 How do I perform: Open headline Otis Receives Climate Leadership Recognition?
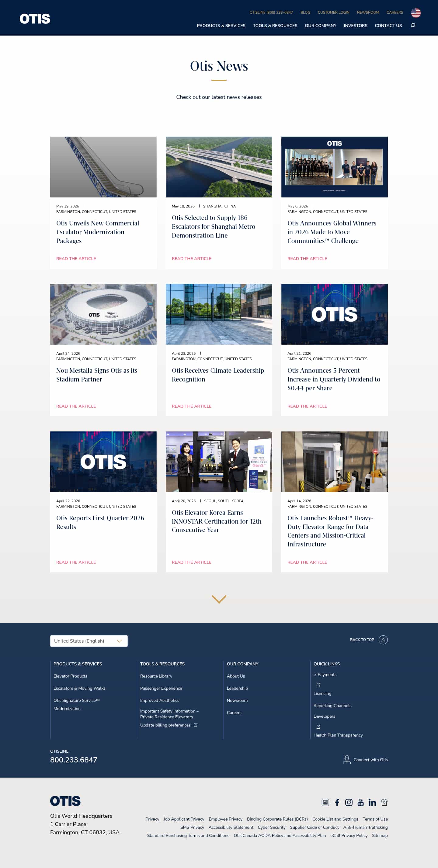[218, 375]
